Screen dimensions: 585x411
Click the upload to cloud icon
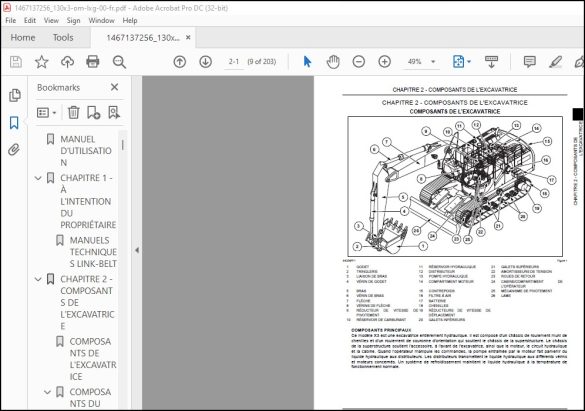67,62
